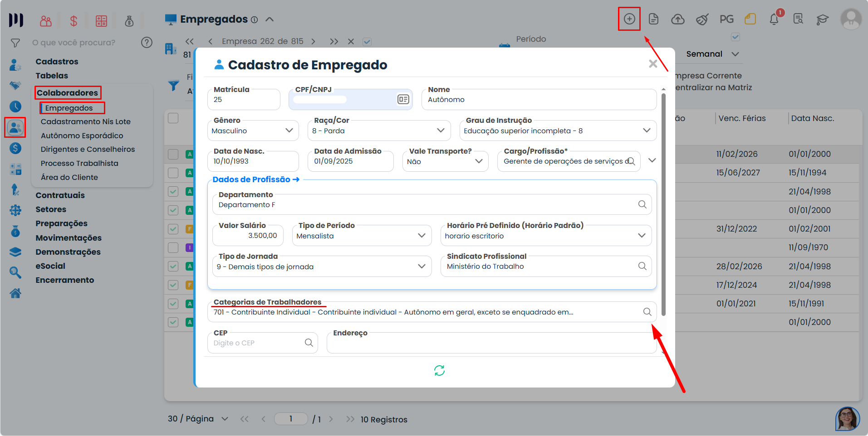868x436 pixels.
Task: Search the Departamento field magnifier
Action: coord(642,204)
